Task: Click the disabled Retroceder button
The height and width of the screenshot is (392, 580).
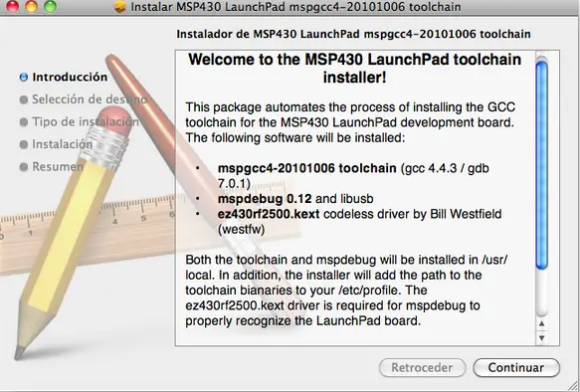Action: pyautogui.click(x=422, y=367)
